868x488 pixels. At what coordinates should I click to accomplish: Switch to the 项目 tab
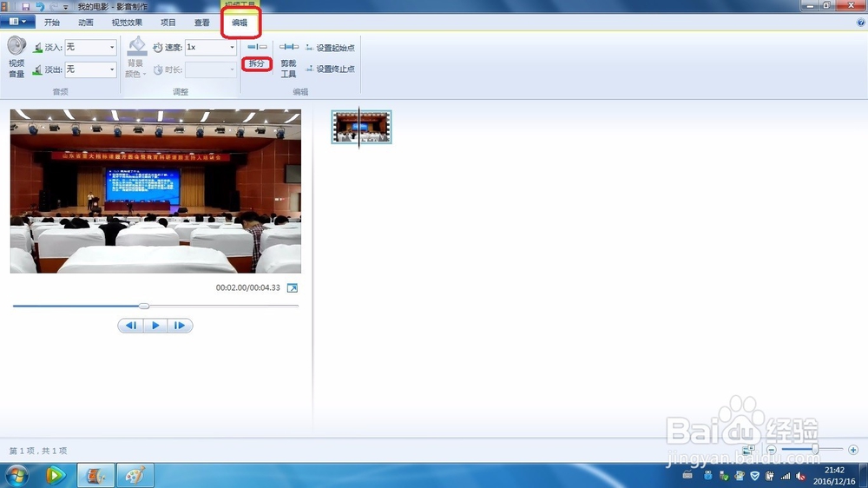(168, 23)
